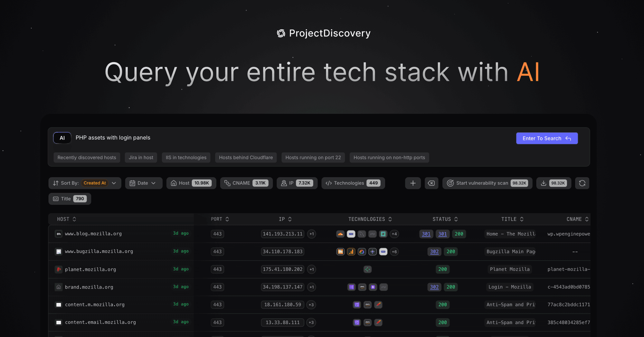Click Google Cloud icon in bugzilla row
Viewport: 644px width, 337px height.
pos(362,252)
